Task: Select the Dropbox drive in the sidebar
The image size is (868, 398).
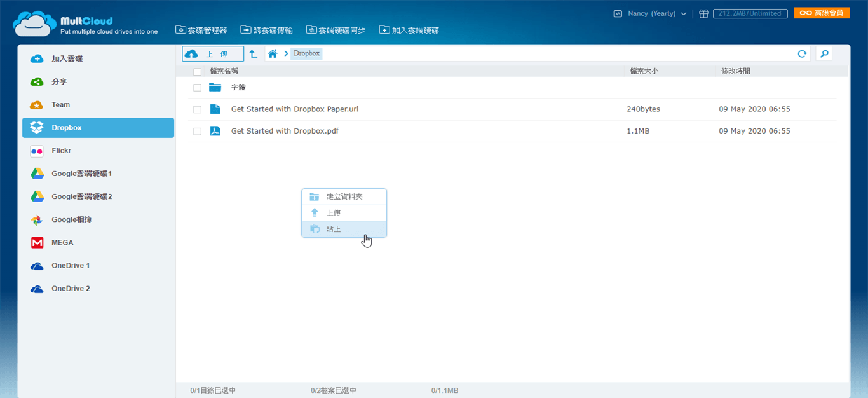Action: [98, 127]
